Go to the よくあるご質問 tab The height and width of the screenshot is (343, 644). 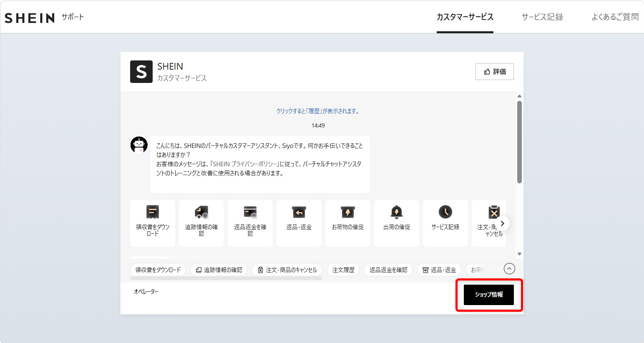click(x=615, y=17)
